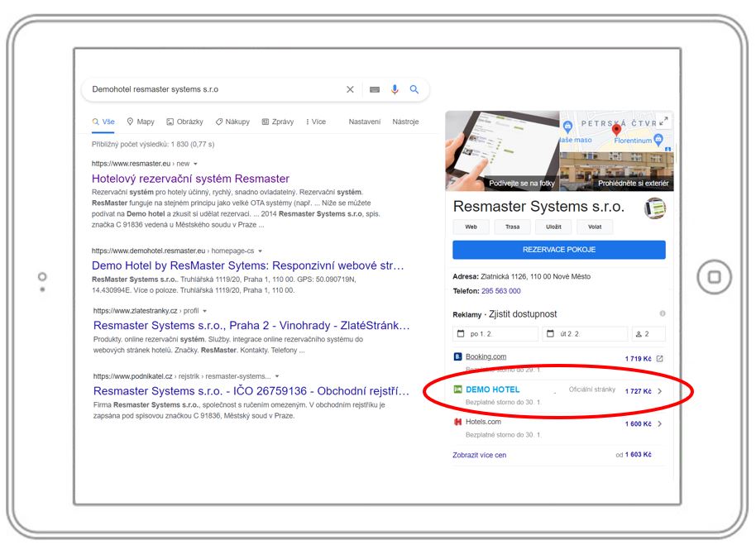
Task: Open the Nastavení search settings
Action: click(365, 122)
